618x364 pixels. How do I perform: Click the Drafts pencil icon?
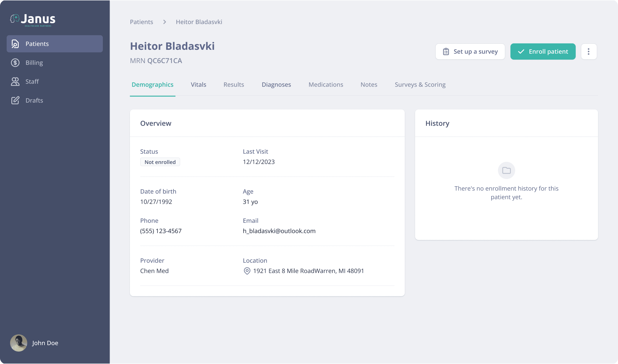click(15, 100)
